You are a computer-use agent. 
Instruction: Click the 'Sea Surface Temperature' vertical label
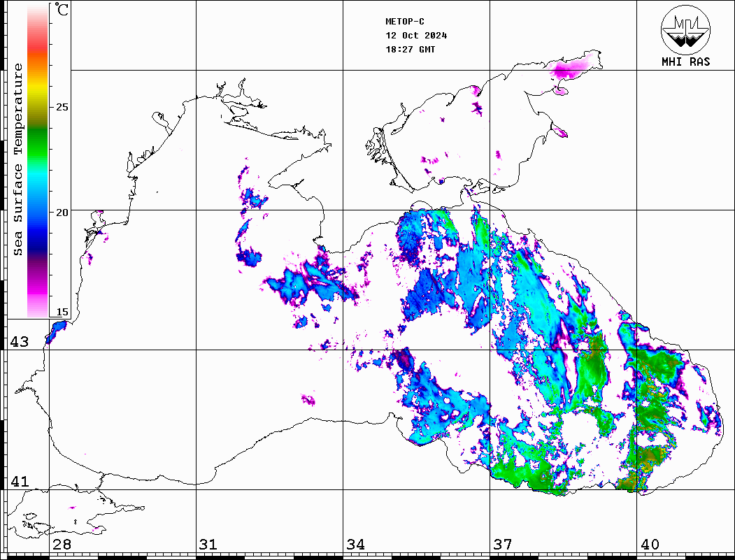click(17, 160)
